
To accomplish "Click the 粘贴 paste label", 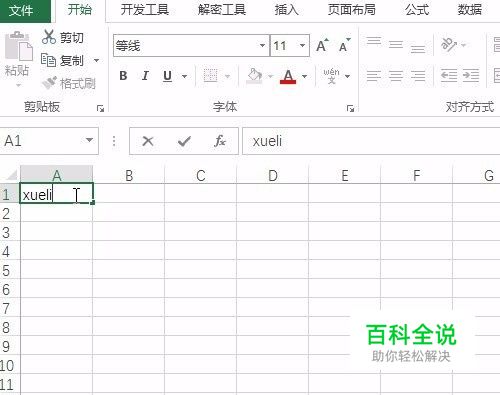I will (x=17, y=71).
